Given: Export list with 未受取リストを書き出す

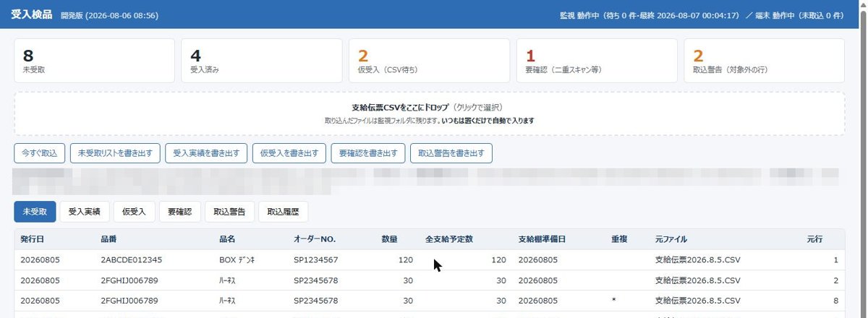Looking at the screenshot, I should click(x=115, y=153).
